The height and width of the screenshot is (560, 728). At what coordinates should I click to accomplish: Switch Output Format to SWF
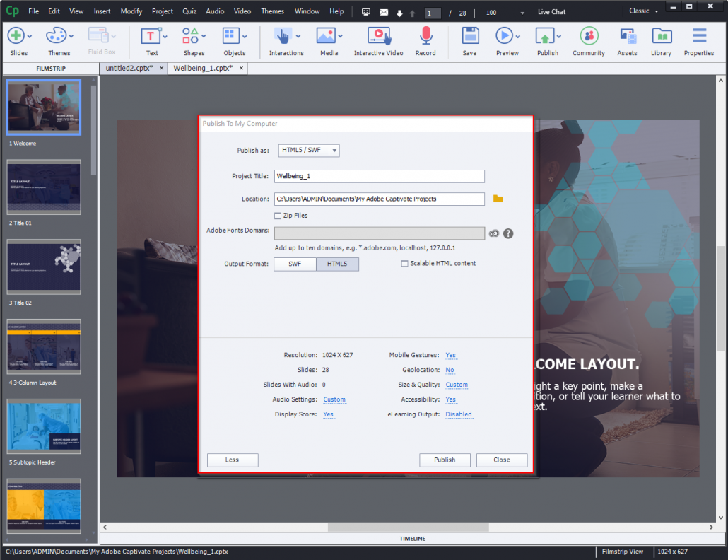coord(295,264)
